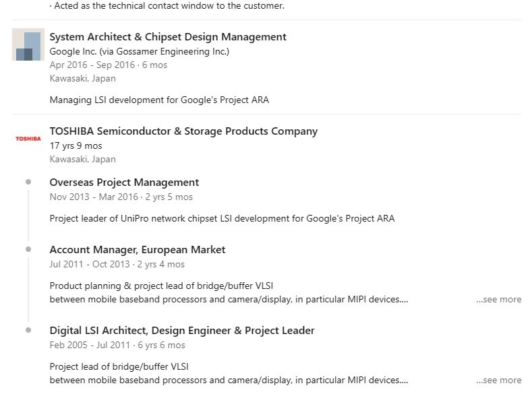Click Digital LSI Architect, Design Engineer title
The width and height of the screenshot is (532, 396).
182,331
